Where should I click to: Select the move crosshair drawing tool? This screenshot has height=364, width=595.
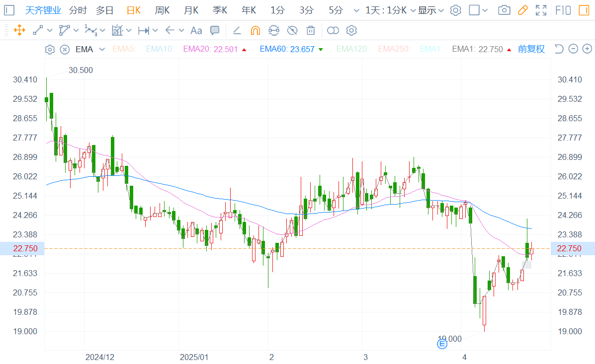(19, 30)
